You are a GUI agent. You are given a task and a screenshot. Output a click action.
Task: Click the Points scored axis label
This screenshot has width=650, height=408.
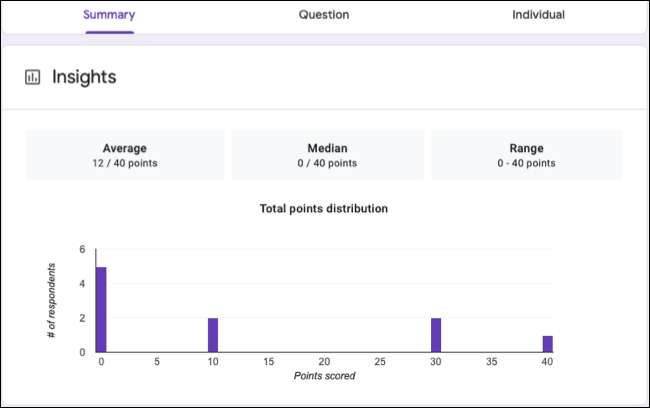click(324, 376)
